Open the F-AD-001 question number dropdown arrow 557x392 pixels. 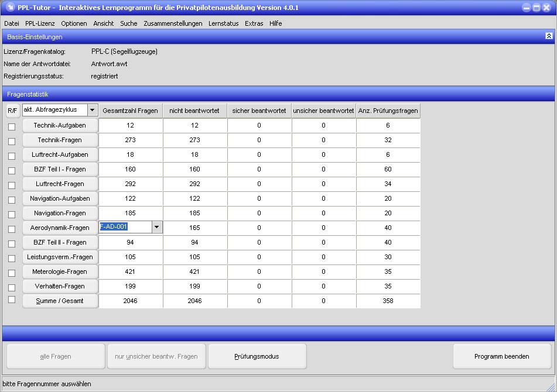[156, 227]
